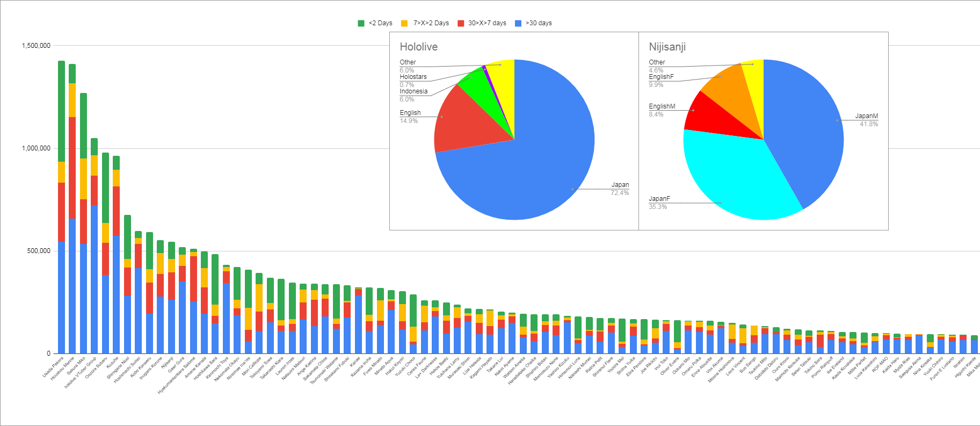Click the Gawr Gura x-axis label
This screenshot has height=426, width=980.
(177, 365)
